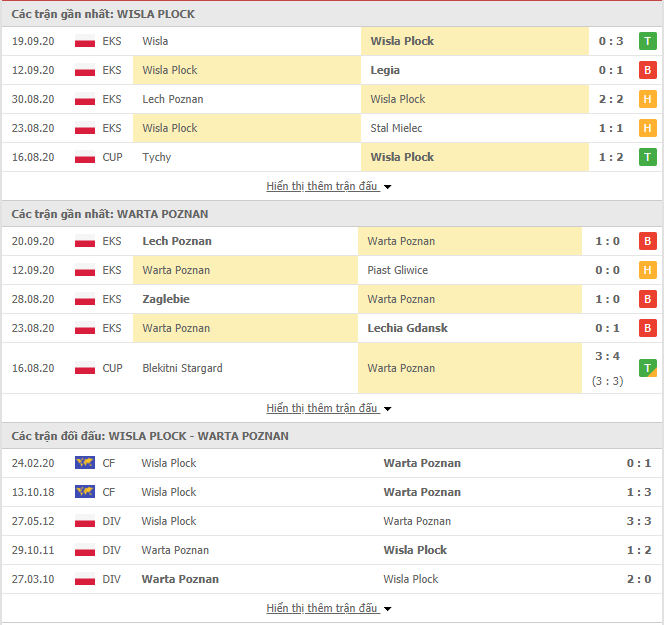Click the CUP label on Tychy row
The image size is (664, 625).
[x=112, y=157]
